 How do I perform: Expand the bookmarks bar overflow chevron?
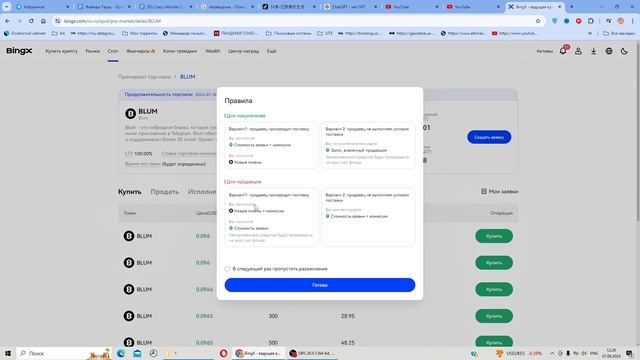pyautogui.click(x=590, y=33)
